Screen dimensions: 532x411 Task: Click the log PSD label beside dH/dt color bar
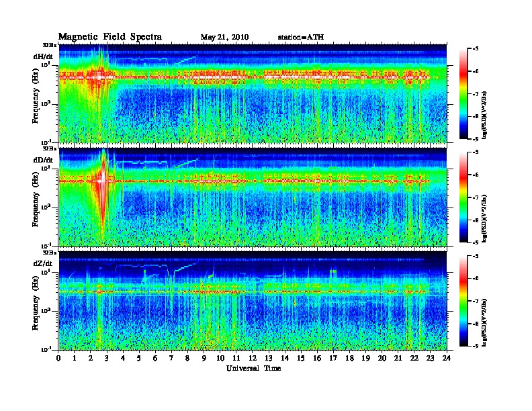tap(484, 115)
